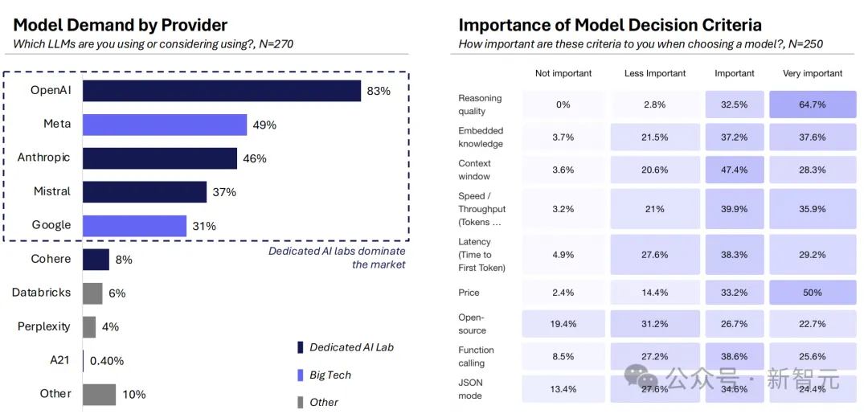Select the Perplexity 4% bar

tap(90, 327)
